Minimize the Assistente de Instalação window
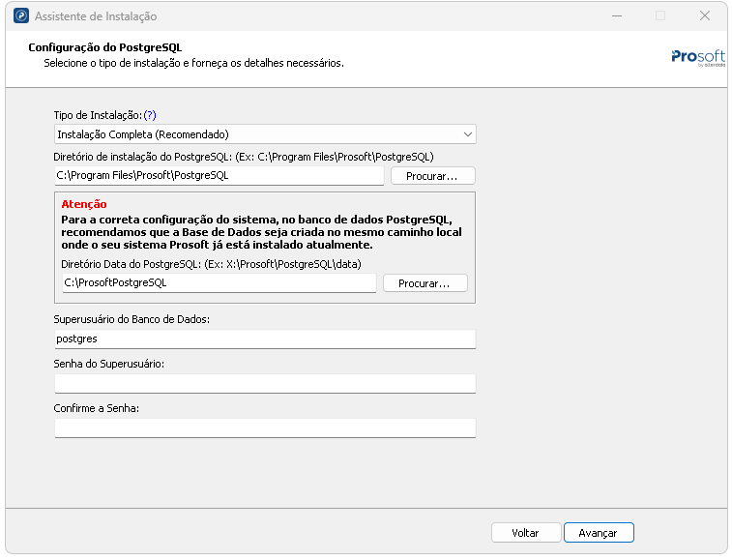The width and height of the screenshot is (732, 560). click(x=616, y=16)
